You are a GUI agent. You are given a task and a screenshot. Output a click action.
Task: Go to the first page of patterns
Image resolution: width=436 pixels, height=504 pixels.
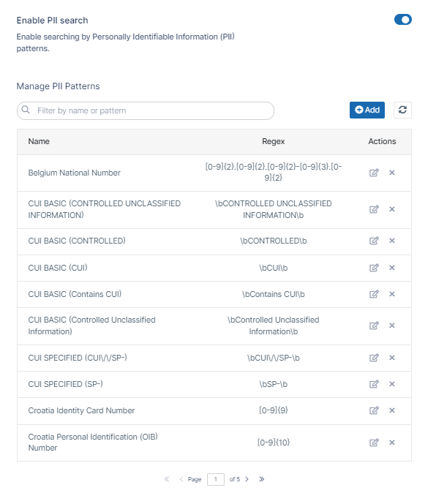167,479
